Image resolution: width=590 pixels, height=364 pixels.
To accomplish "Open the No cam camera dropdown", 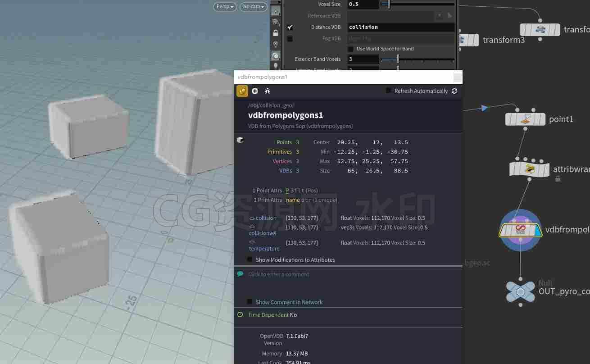I will [254, 7].
